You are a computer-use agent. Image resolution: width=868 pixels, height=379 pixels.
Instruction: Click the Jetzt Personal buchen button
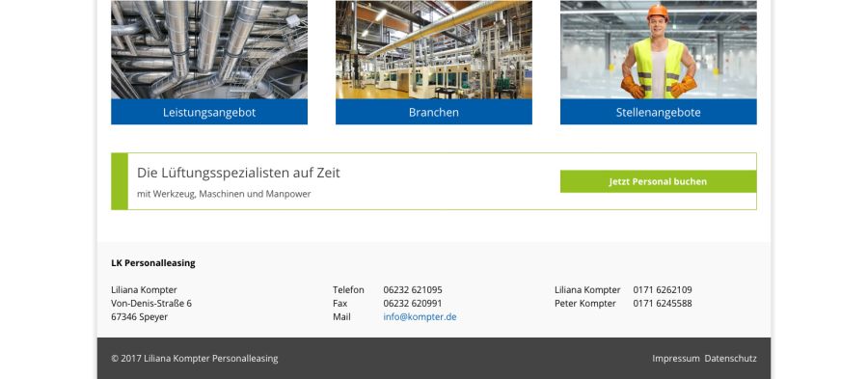click(658, 181)
